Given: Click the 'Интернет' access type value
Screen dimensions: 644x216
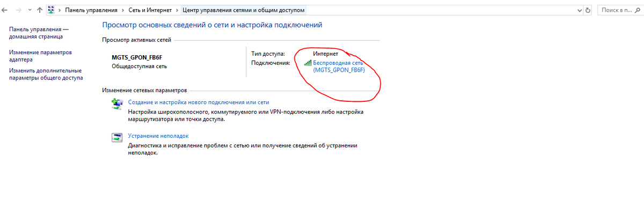Looking at the screenshot, I should click(x=326, y=54).
